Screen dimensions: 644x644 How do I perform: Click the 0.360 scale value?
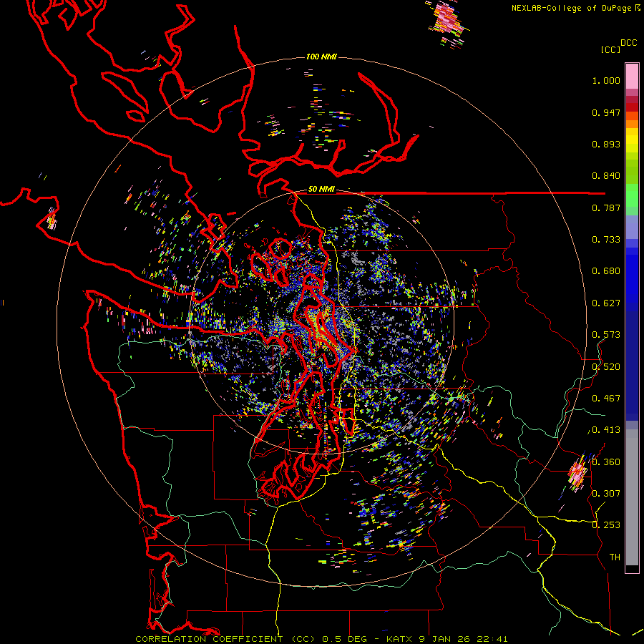[x=606, y=462]
